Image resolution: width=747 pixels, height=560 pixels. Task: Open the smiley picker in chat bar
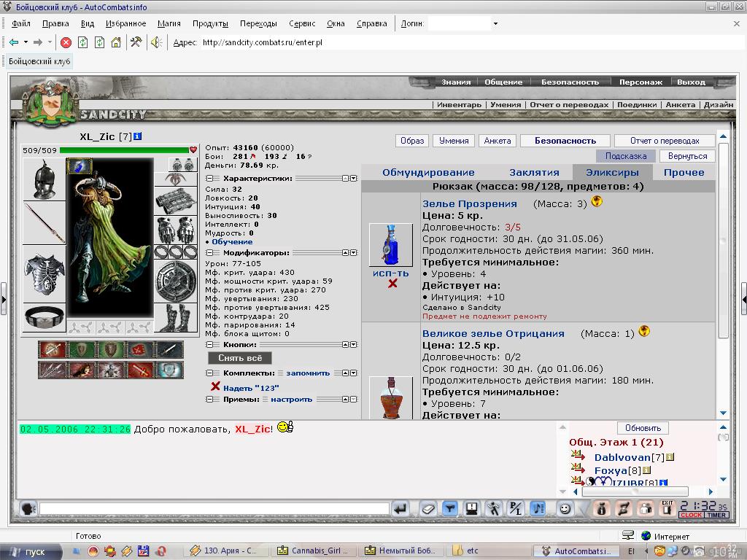pyautogui.click(x=564, y=508)
